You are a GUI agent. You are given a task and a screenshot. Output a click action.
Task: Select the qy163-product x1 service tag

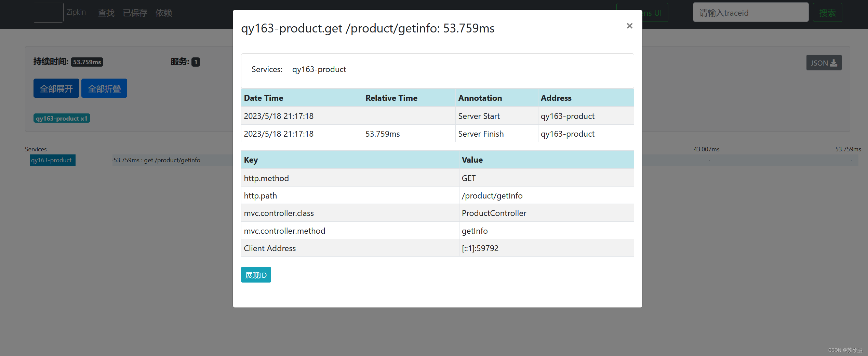click(62, 118)
